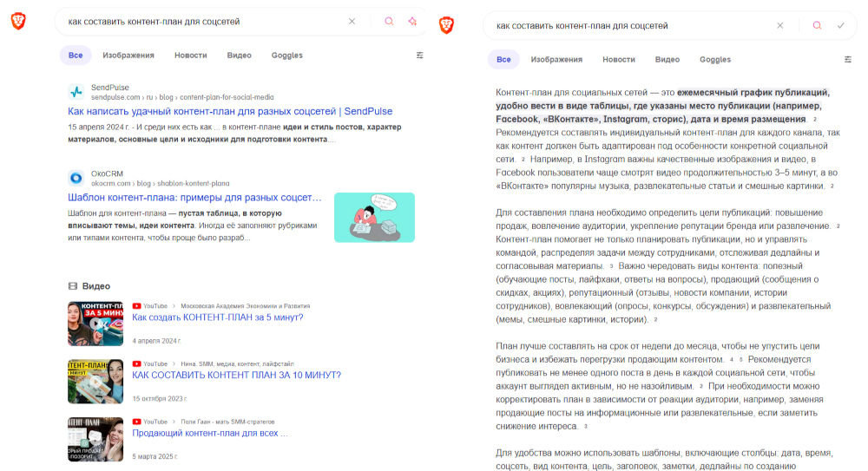
Task: Open the SendPulse контент-план article link
Action: tap(230, 111)
